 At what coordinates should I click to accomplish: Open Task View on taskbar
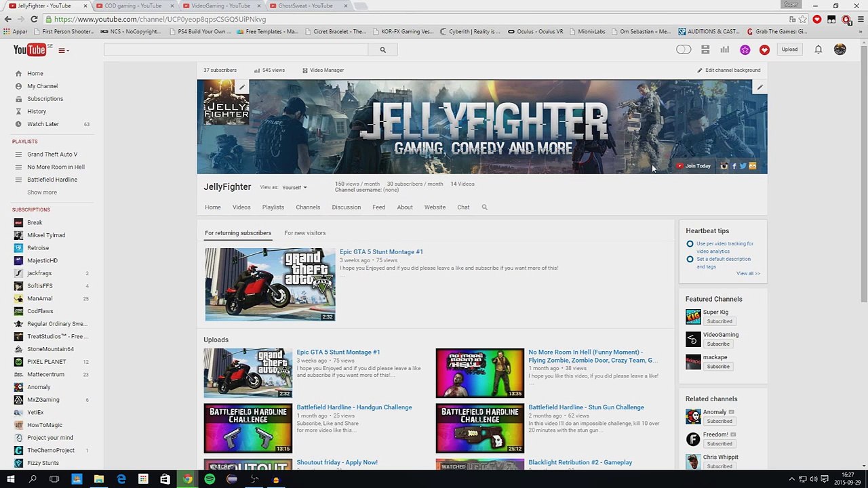(x=54, y=479)
